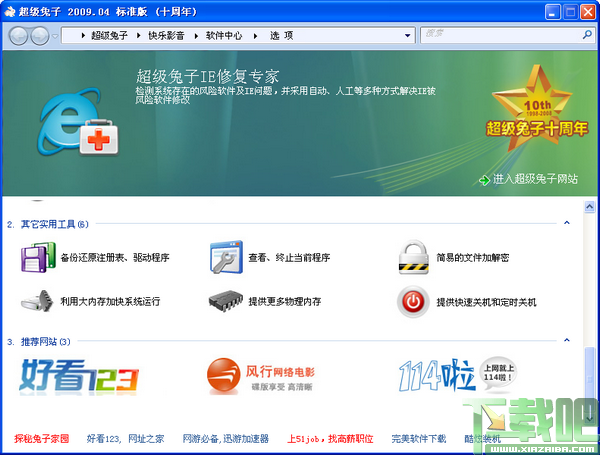
Task: Click the 提供快速关机和定时关机 label
Action: [486, 302]
